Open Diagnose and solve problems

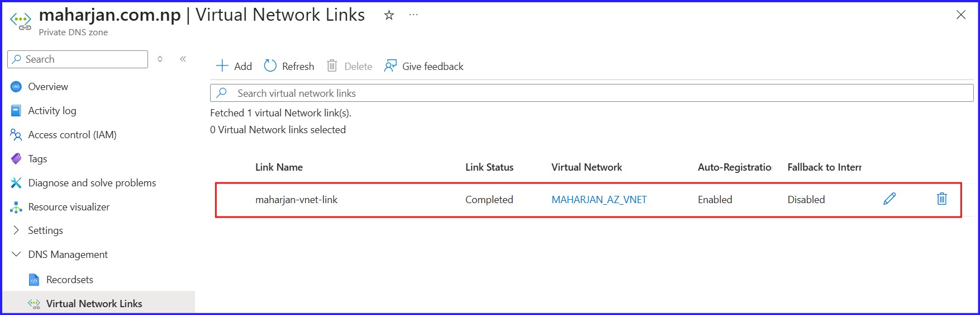[92, 183]
